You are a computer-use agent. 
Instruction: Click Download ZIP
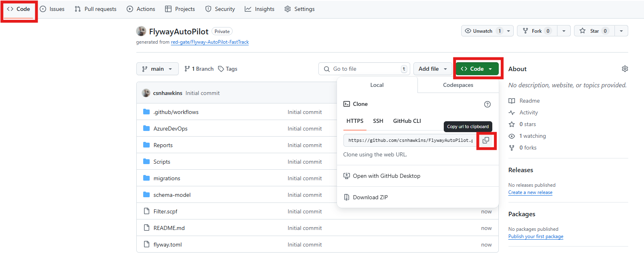tap(370, 197)
